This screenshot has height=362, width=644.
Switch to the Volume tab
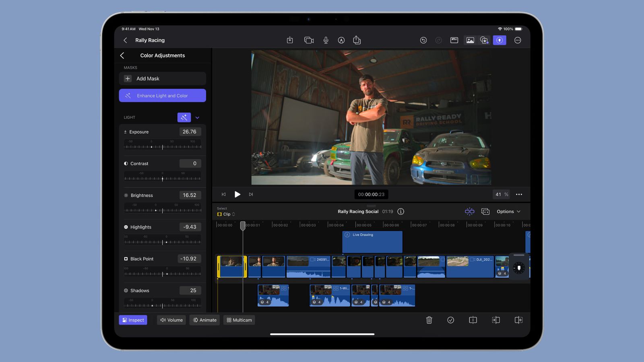pyautogui.click(x=171, y=320)
